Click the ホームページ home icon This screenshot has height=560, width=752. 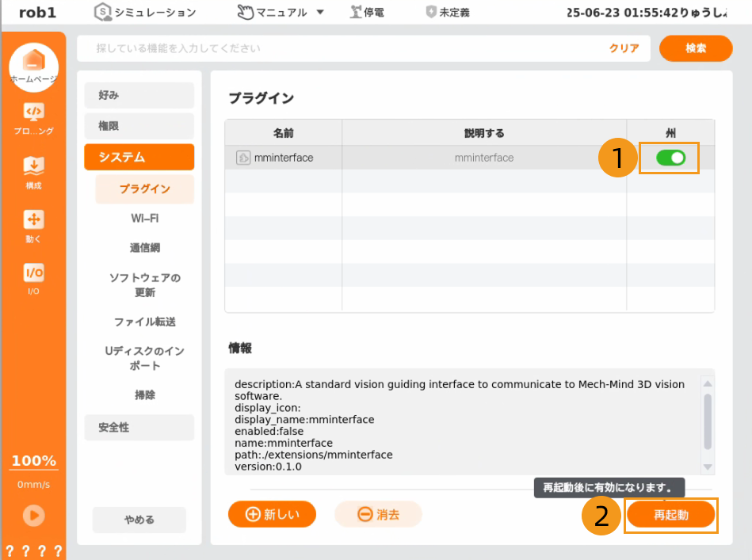pos(33,63)
